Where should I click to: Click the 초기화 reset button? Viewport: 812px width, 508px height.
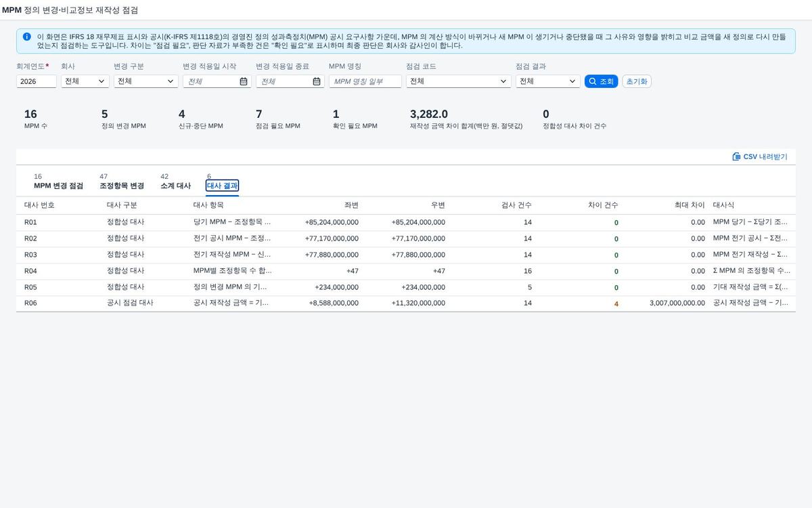tap(637, 81)
